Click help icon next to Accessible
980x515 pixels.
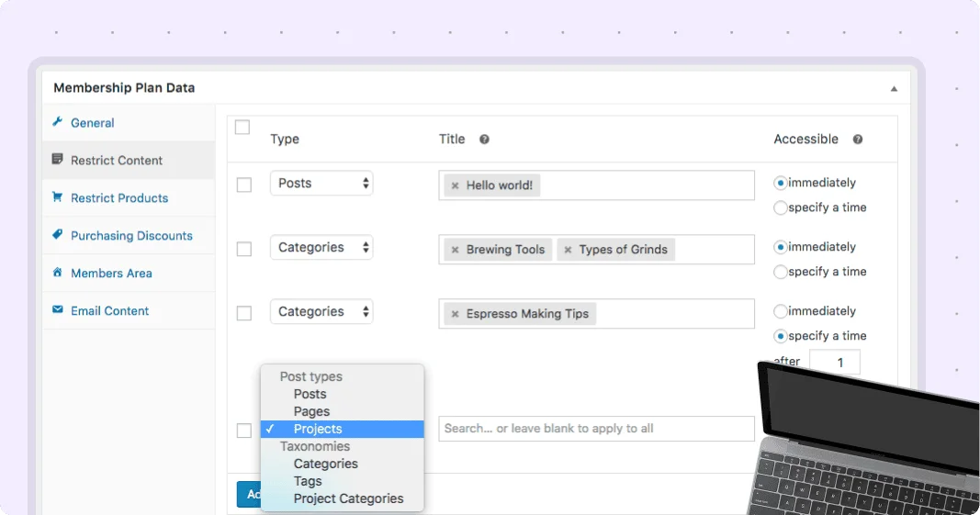coord(858,140)
